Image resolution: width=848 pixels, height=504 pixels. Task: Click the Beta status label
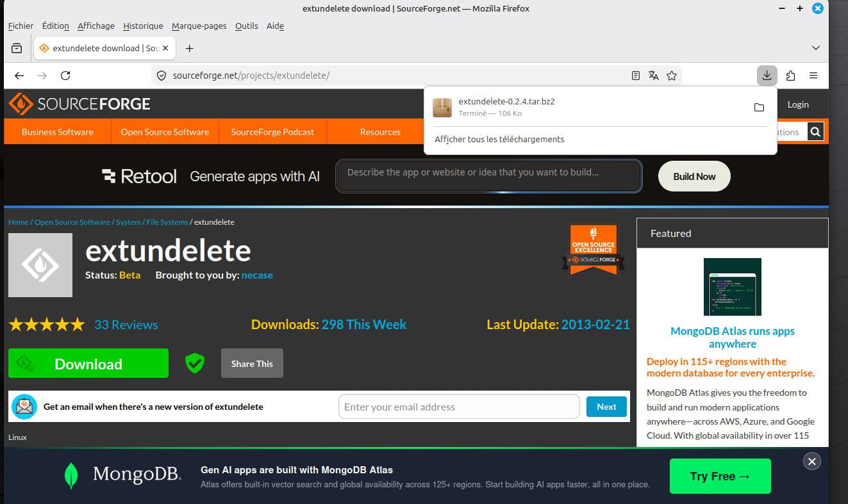pos(129,275)
